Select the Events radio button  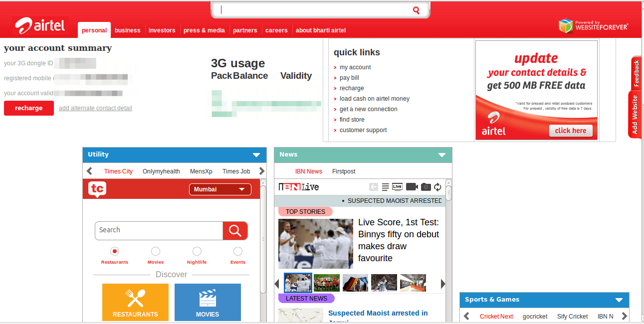point(238,251)
